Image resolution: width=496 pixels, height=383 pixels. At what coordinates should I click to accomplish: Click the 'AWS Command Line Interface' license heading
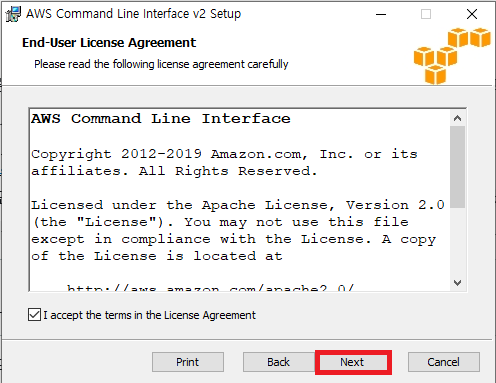coord(161,119)
